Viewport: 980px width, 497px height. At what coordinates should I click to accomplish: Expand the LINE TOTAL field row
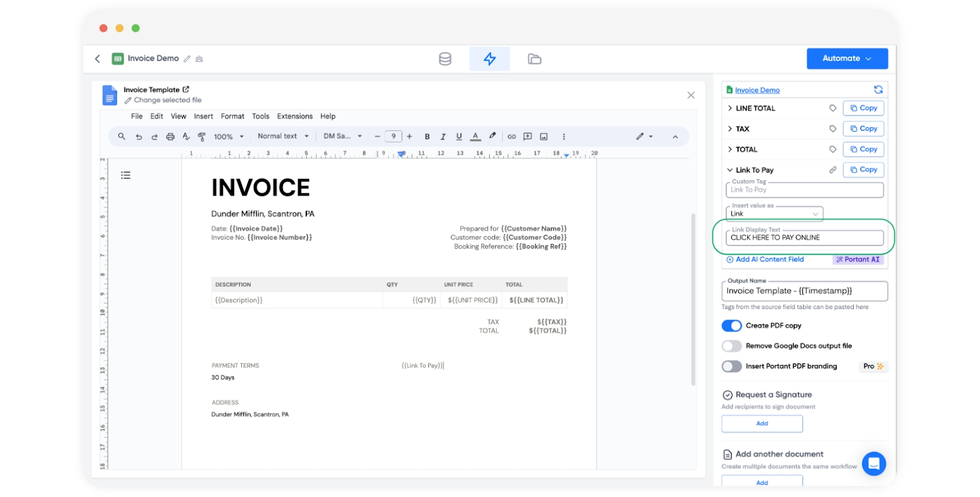[730, 108]
